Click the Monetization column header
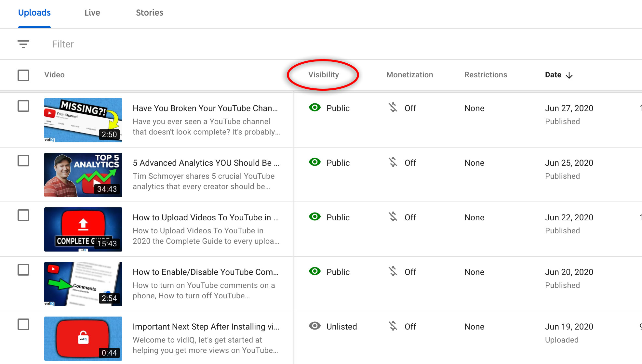Viewport: 642px width, 364px height. pos(409,75)
